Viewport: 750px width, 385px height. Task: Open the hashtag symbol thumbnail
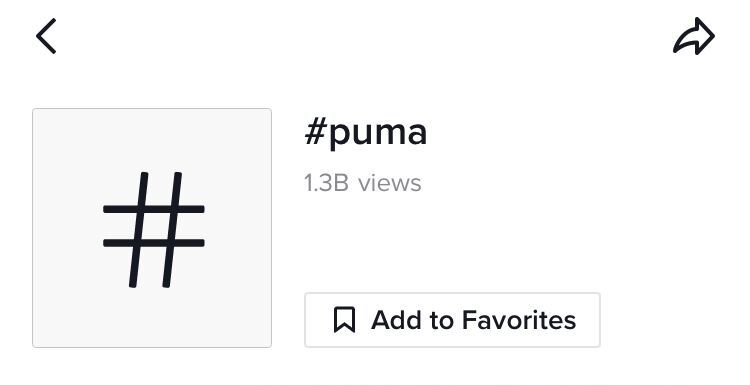(152, 228)
